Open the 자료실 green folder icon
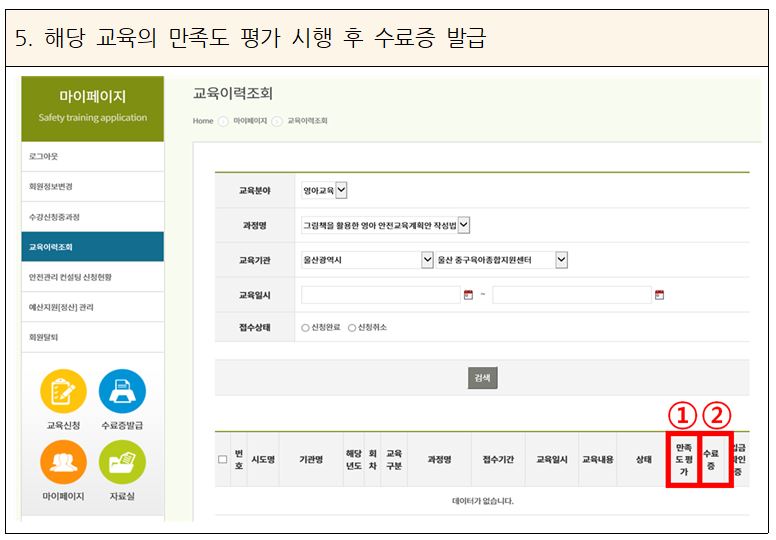The height and width of the screenshot is (540, 776). tap(122, 463)
